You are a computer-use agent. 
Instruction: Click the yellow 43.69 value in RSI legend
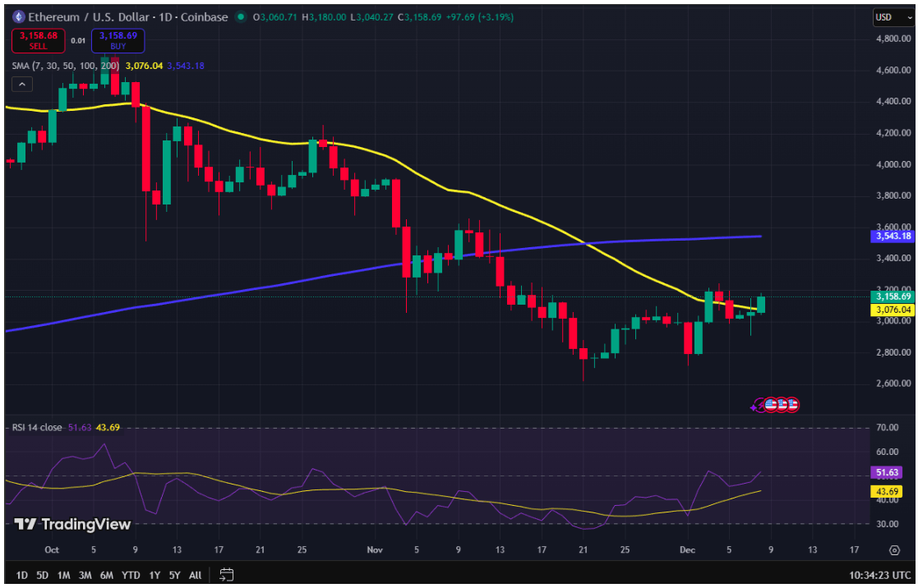point(108,427)
